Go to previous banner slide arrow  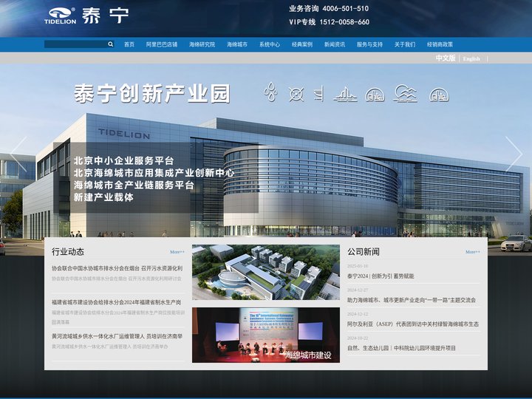coord(18,154)
